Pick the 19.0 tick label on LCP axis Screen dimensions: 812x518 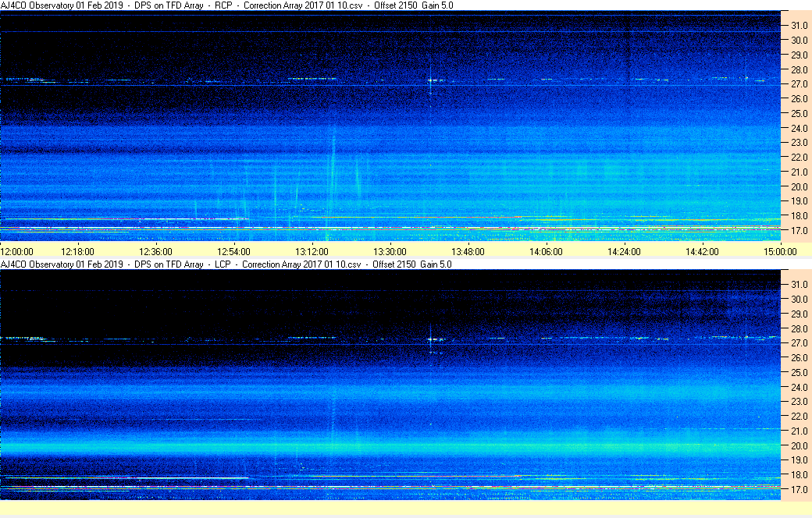pyautogui.click(x=799, y=459)
